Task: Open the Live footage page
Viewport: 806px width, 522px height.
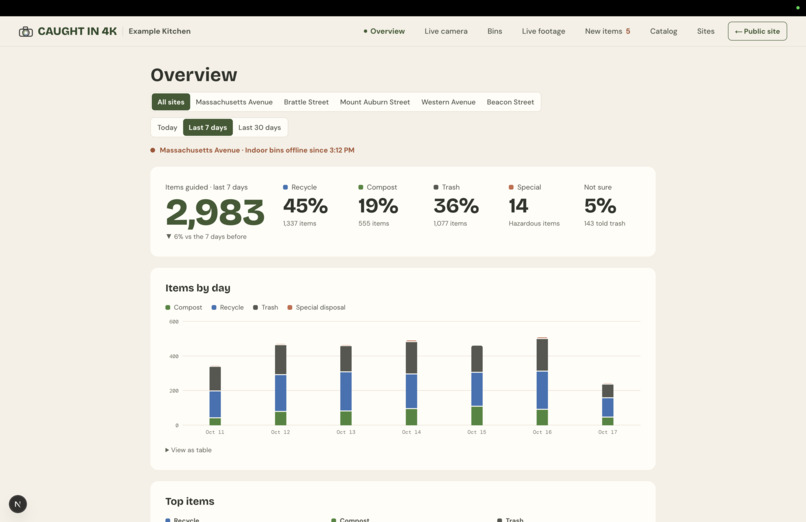Action: coord(543,31)
